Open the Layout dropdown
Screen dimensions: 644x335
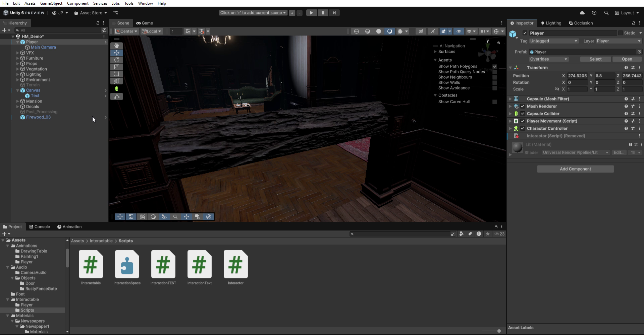[x=627, y=13]
